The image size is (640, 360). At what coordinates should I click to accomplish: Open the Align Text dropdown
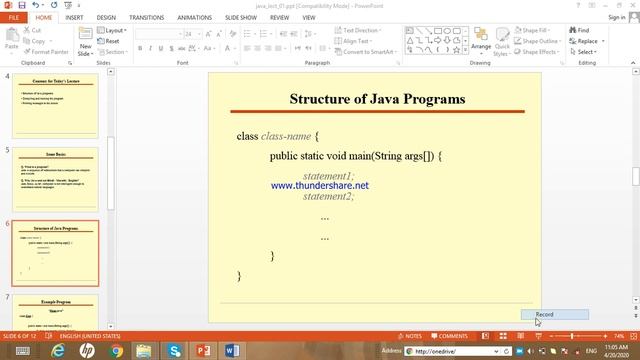pyautogui.click(x=353, y=41)
